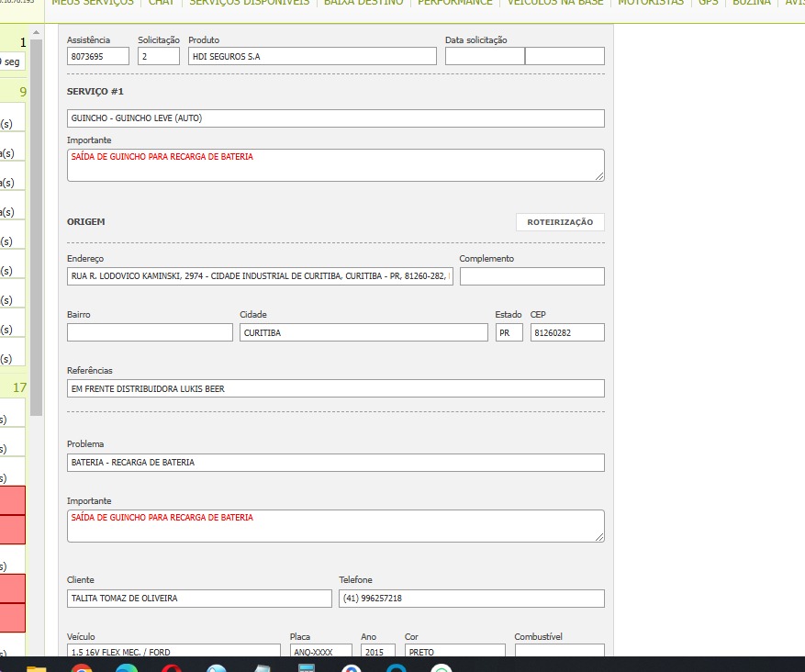Open the Opera browser from the taskbar
805x672 pixels.
coord(172,666)
